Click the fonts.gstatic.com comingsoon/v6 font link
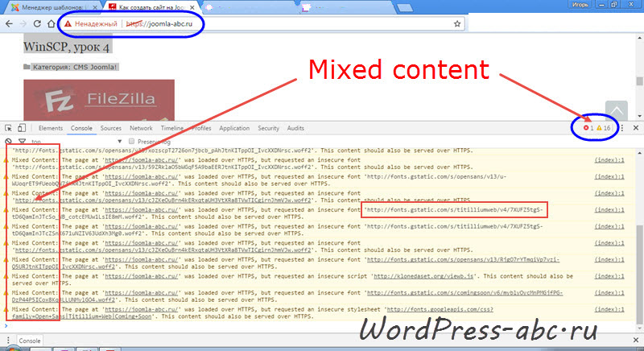Image resolution: width=644 pixels, height=351 pixels. pos(464,293)
